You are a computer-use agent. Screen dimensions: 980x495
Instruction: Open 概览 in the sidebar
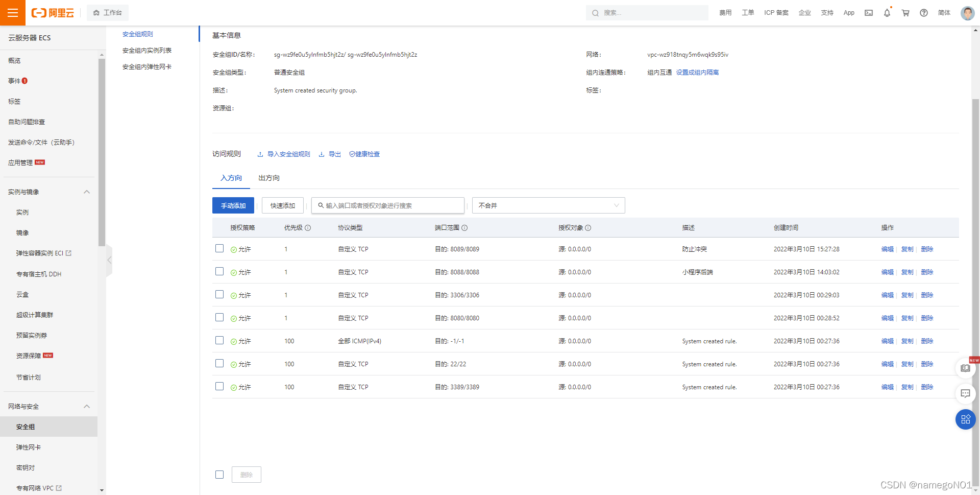14,60
